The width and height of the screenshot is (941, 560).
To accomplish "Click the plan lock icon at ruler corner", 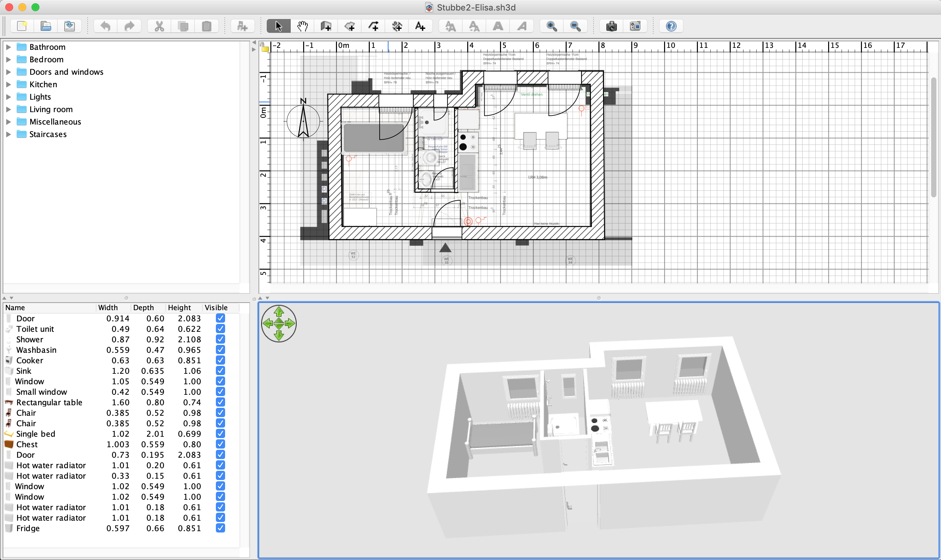I will pyautogui.click(x=265, y=47).
